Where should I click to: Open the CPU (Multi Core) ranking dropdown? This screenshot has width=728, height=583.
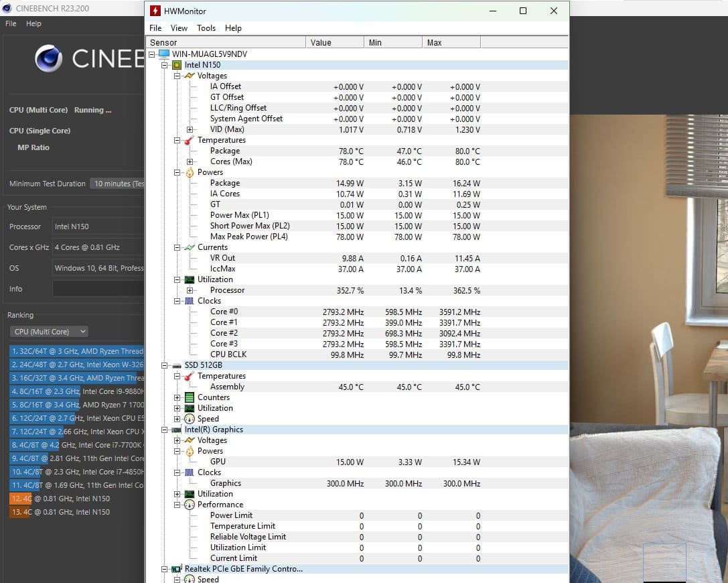point(49,332)
